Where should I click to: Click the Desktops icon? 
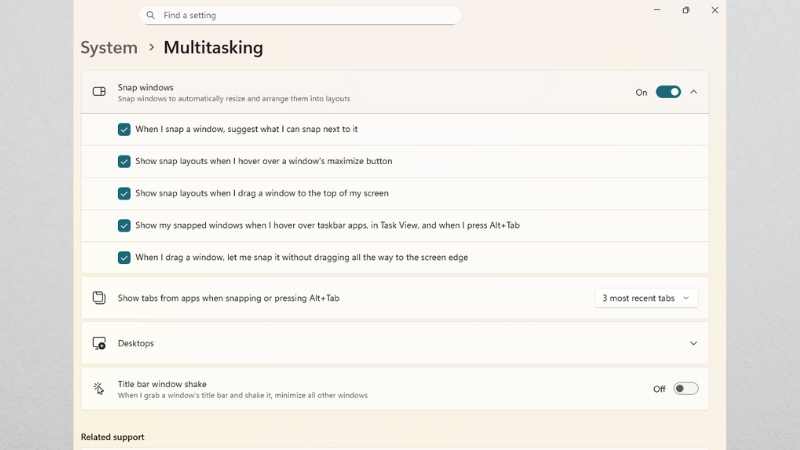pos(99,343)
